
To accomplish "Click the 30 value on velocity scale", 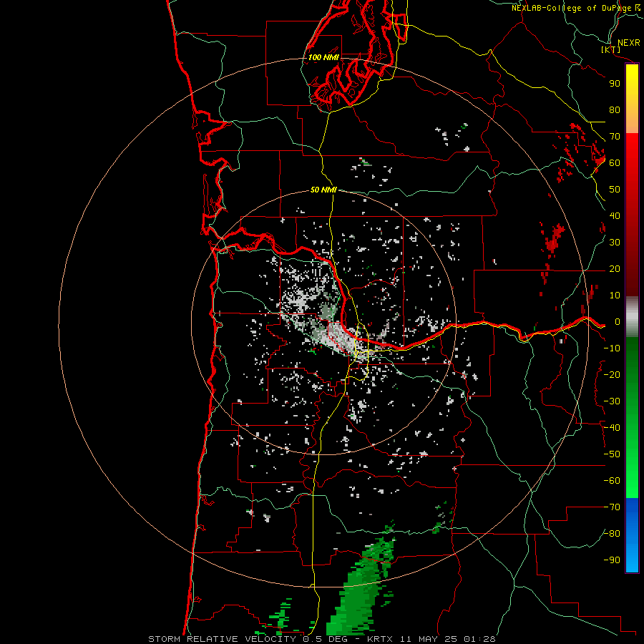I will tap(615, 243).
